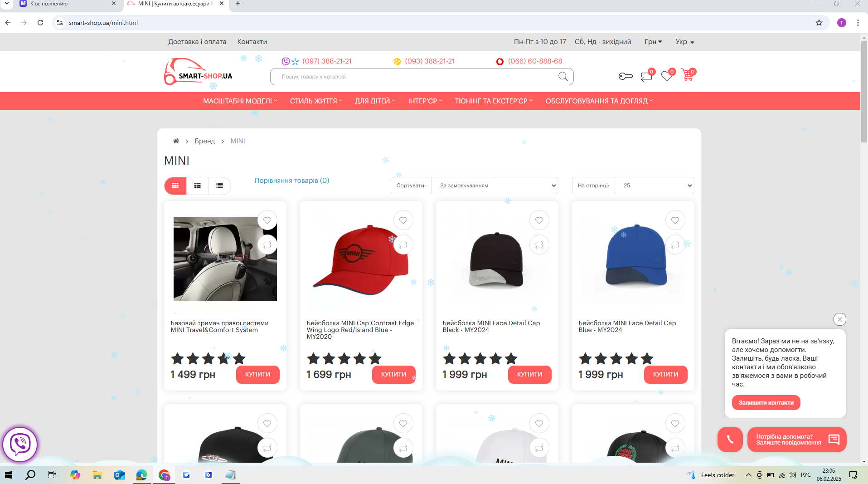Add Face Detail Cap Black to comparison
Viewport: 868px width, 484px height.
539,245
